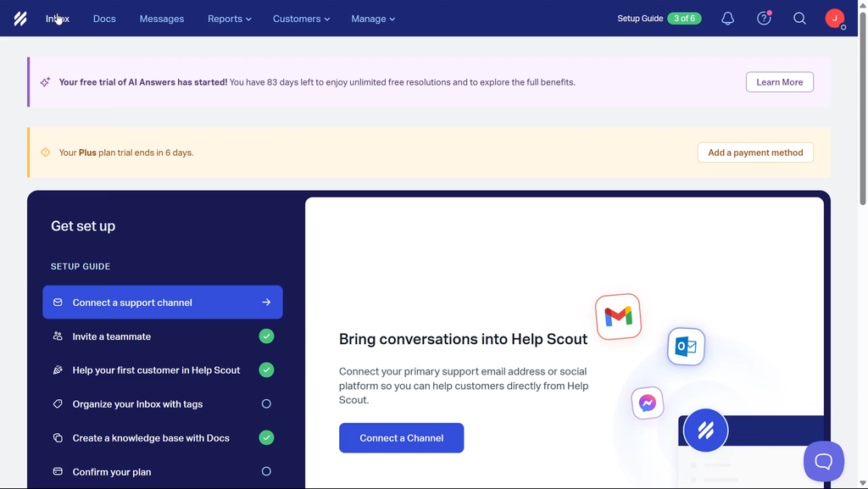Click the Messenger icon
Image resolution: width=868 pixels, height=489 pixels.
[x=647, y=403]
